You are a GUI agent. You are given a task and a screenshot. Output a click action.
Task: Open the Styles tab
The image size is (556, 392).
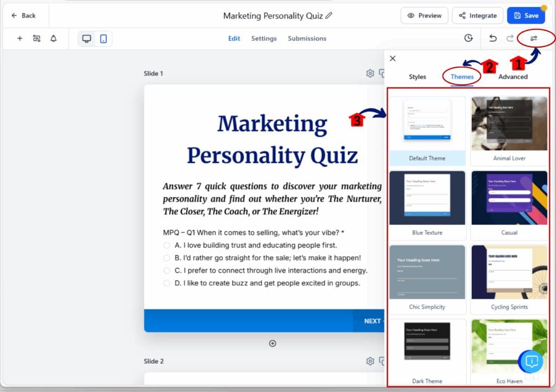pyautogui.click(x=418, y=77)
